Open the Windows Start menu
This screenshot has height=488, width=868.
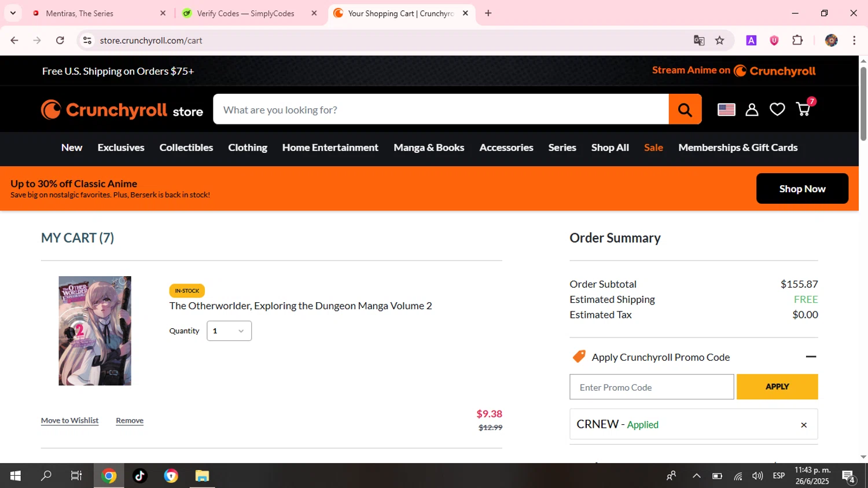(x=16, y=476)
